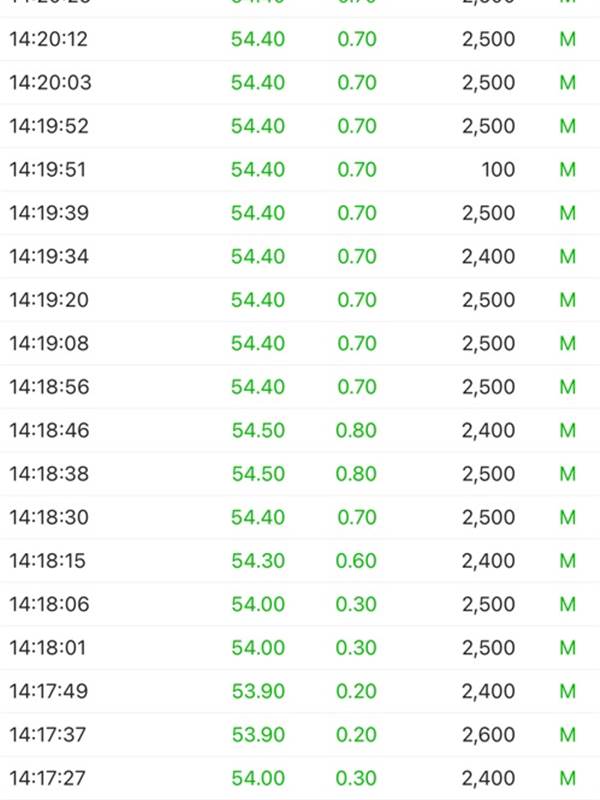
Task: Select the 14:20:12 trade row
Action: 300,39
